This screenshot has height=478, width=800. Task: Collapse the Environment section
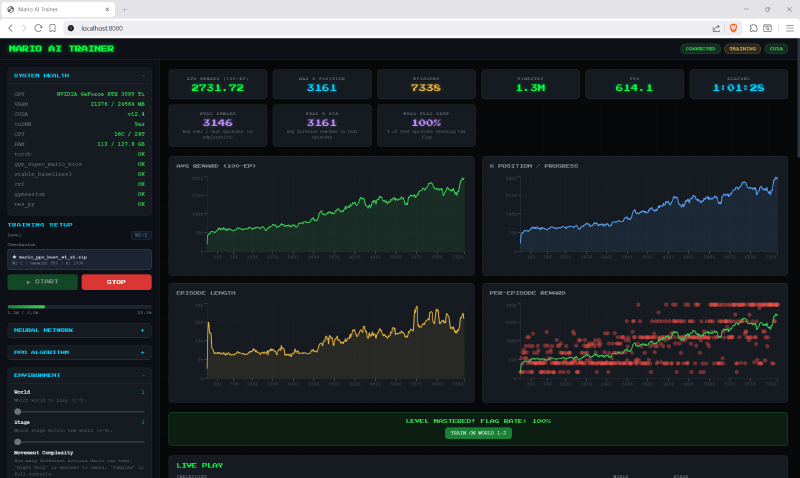[x=143, y=375]
